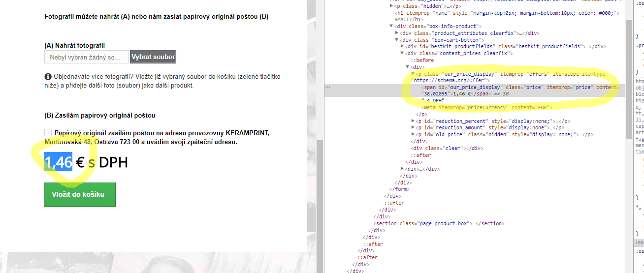Select the meta itemprop="priceCurrency" row

point(487,107)
